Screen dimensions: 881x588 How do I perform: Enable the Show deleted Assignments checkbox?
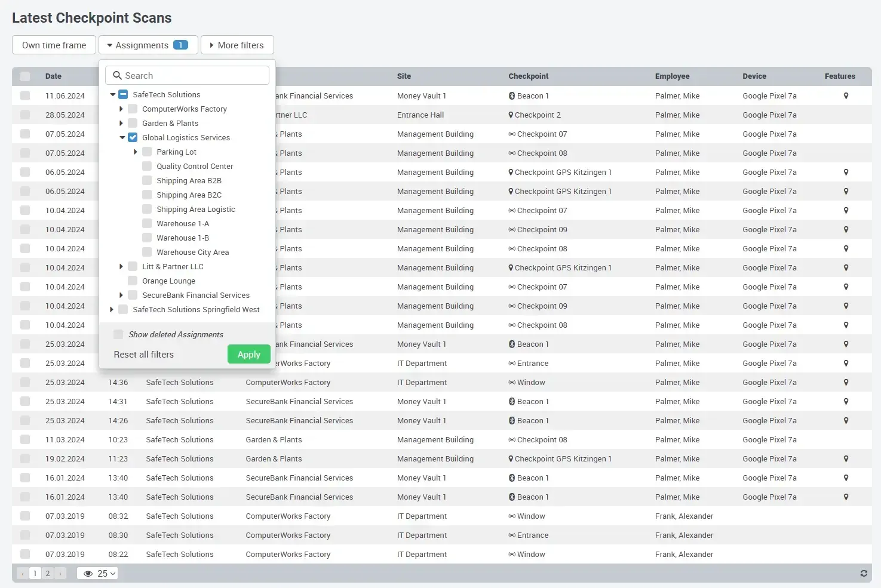pos(118,334)
